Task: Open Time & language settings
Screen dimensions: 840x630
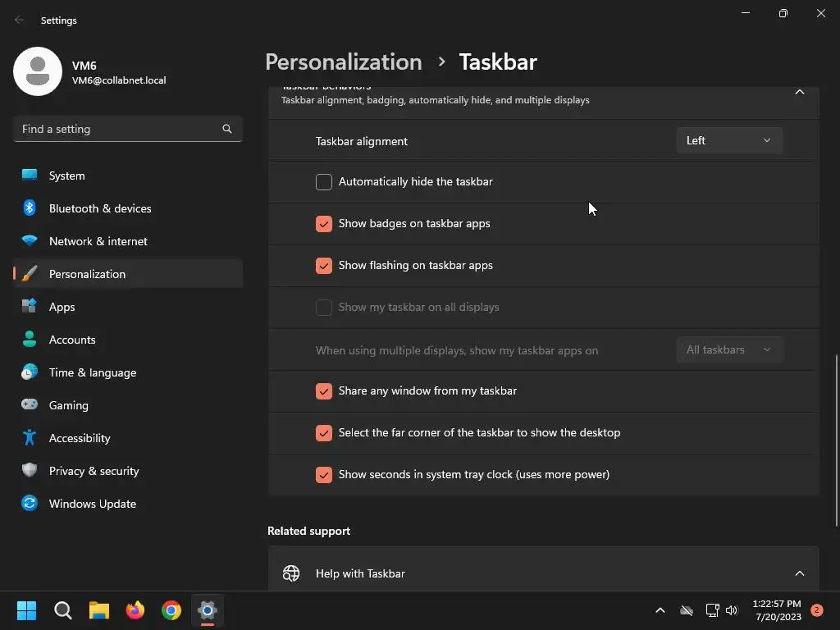Action: (x=127, y=372)
